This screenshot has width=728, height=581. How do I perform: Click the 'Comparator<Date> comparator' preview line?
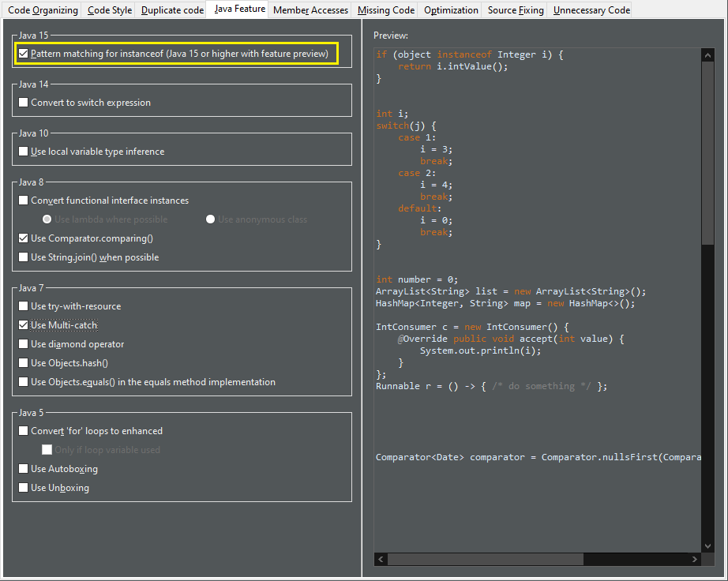(x=538, y=457)
